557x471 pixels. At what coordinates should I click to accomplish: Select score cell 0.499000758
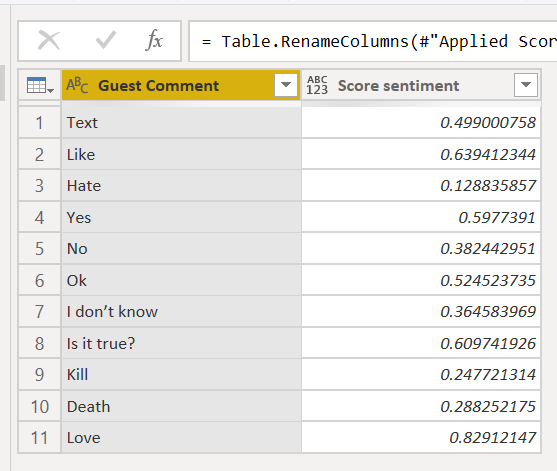coord(421,123)
